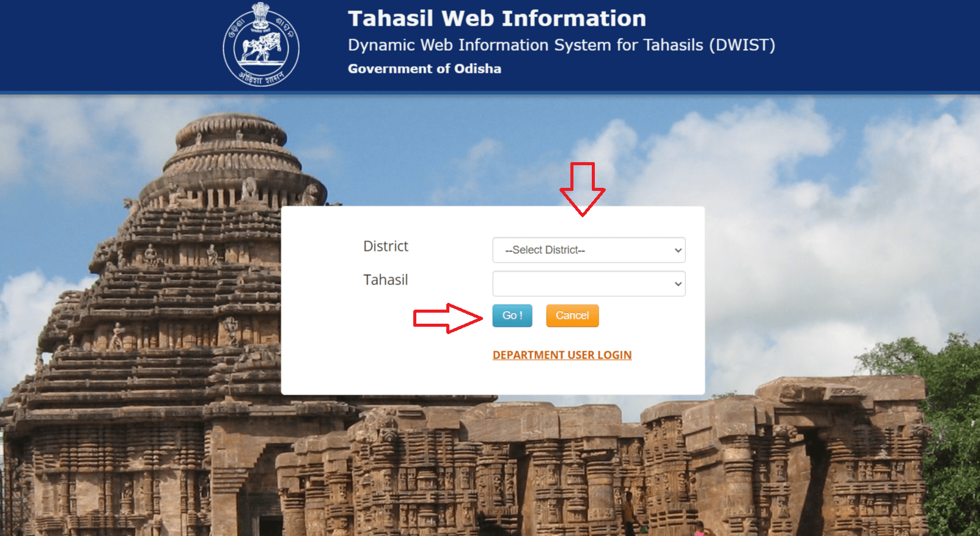Open the DEPARTMENT USER LOGIN link
Screen dimensions: 980x536
point(562,355)
